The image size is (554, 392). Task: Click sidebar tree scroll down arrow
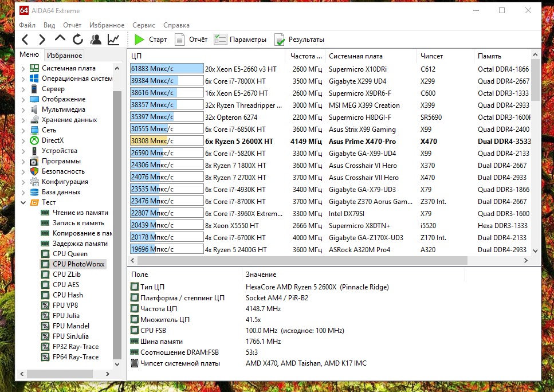tap(117, 364)
